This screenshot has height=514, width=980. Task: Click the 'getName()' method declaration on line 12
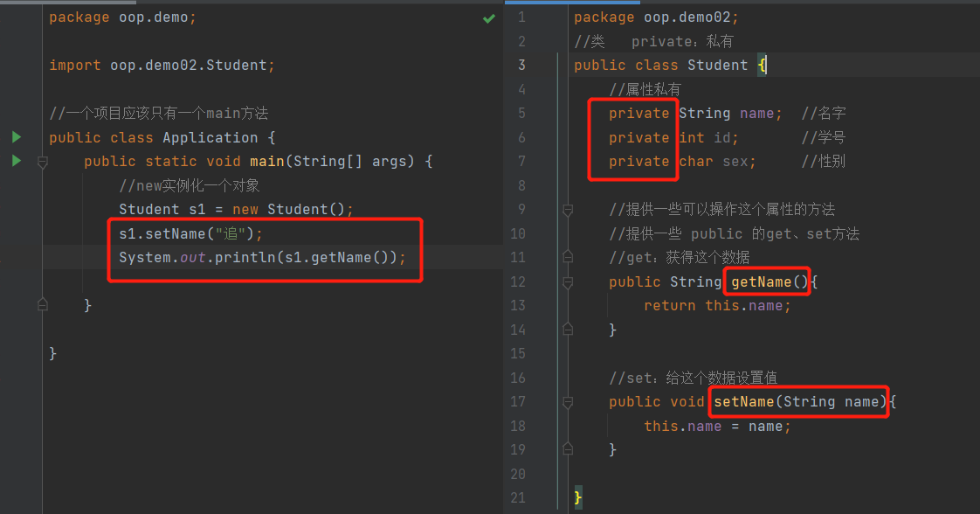770,282
